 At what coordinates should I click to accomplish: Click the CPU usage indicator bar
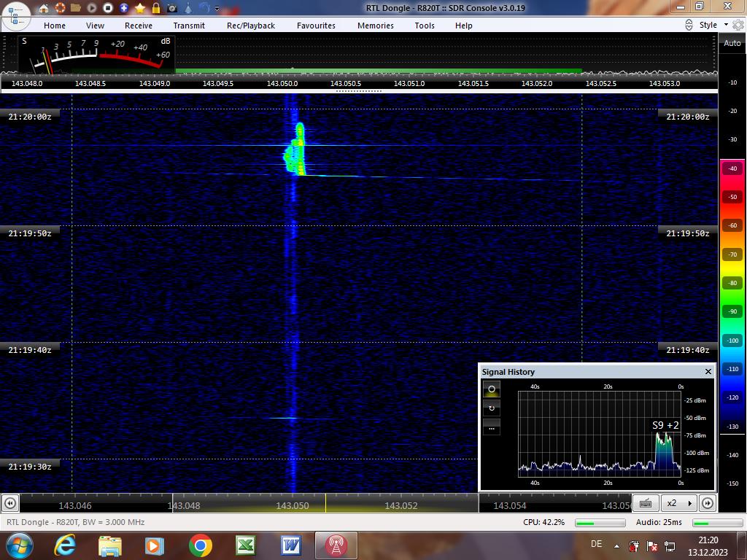point(600,523)
